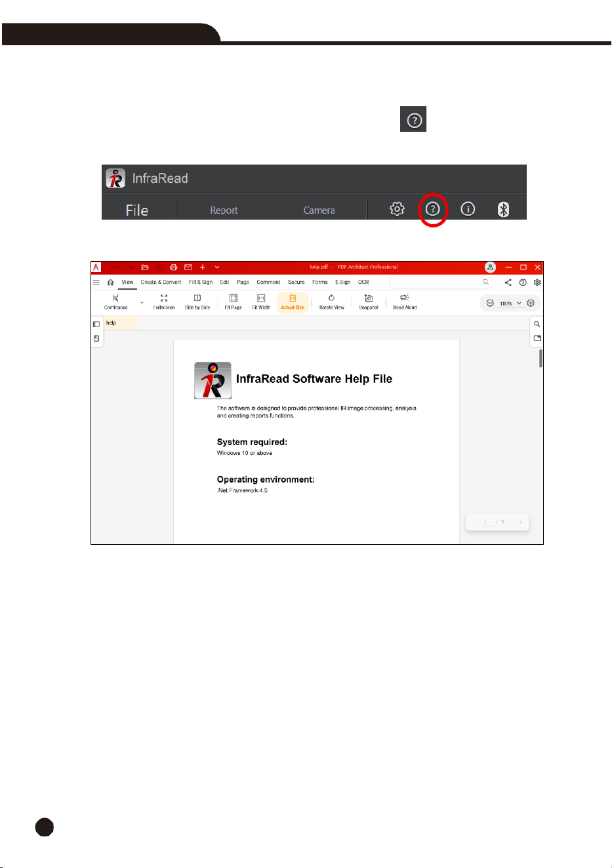Click the 'Windows 10 or above' text
612x868 pixels.
click(x=245, y=453)
